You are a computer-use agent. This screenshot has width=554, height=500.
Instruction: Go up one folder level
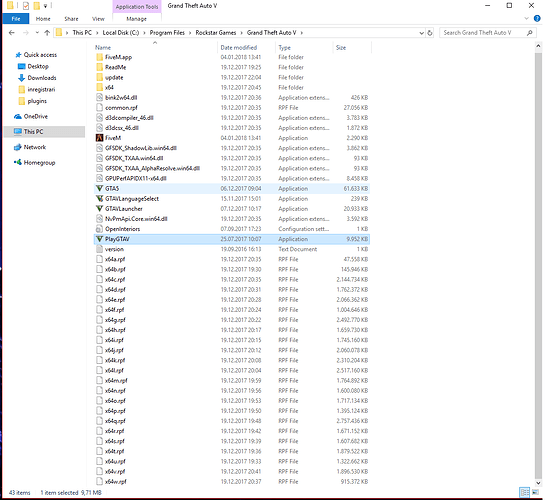pyautogui.click(x=47, y=33)
